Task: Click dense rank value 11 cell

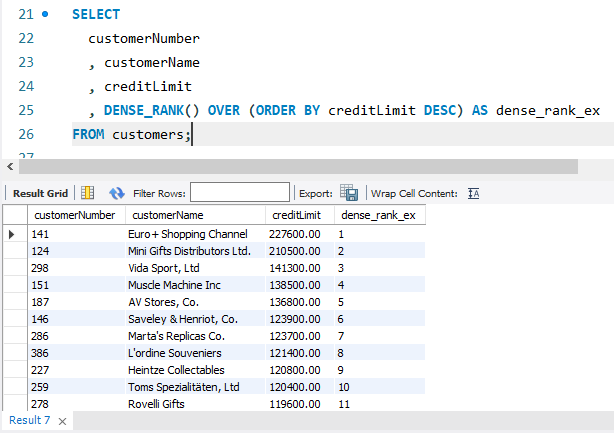Action: coord(380,404)
